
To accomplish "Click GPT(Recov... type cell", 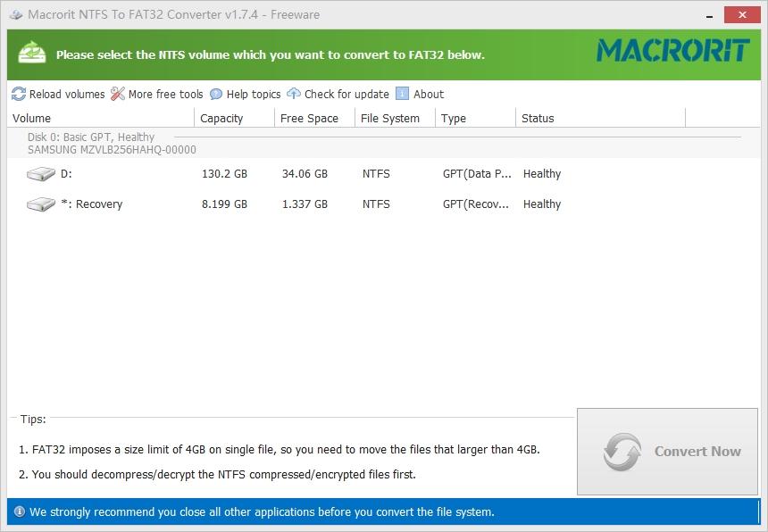I will [x=476, y=204].
